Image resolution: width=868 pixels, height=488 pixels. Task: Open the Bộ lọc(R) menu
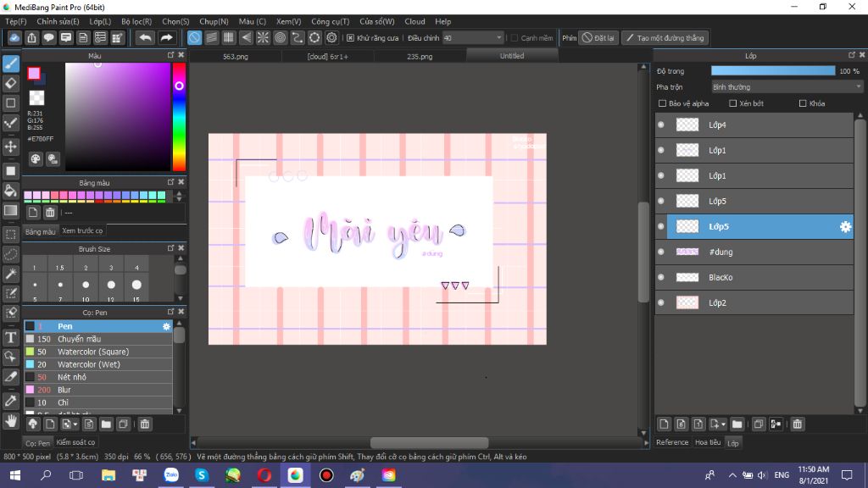point(136,21)
